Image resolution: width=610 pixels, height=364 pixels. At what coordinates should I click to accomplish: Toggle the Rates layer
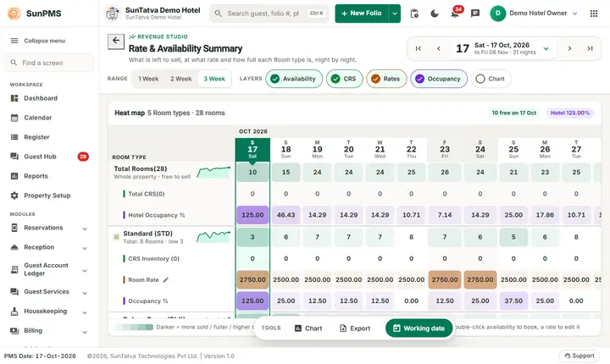click(x=386, y=79)
